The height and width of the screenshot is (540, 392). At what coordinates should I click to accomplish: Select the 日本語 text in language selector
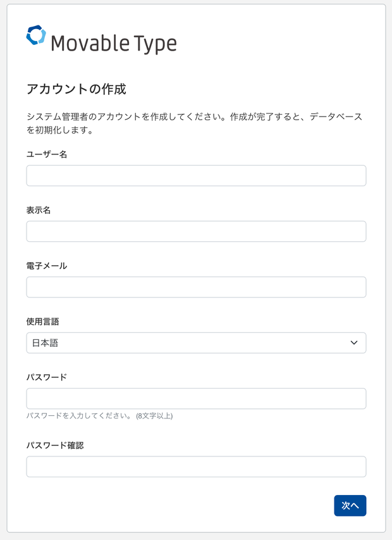(46, 342)
